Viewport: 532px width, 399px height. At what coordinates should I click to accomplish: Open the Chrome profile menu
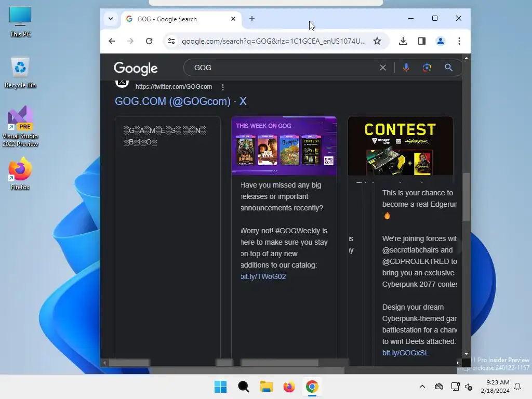tap(441, 41)
